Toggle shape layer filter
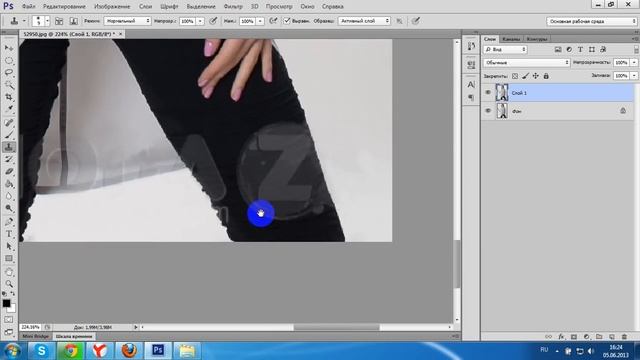The image size is (640, 360). (592, 49)
